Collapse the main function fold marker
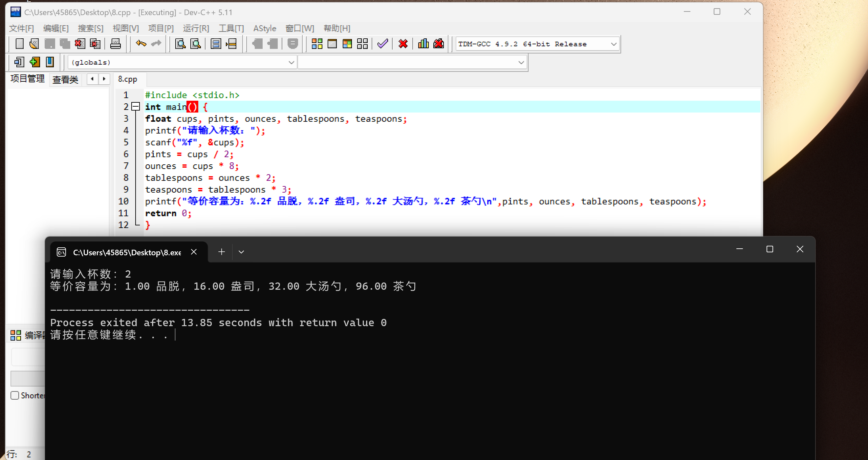The image size is (868, 460). pos(136,107)
